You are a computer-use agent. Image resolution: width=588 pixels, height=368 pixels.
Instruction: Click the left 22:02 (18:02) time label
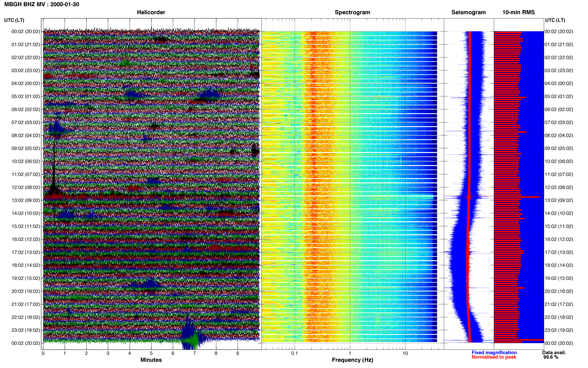pyautogui.click(x=26, y=317)
